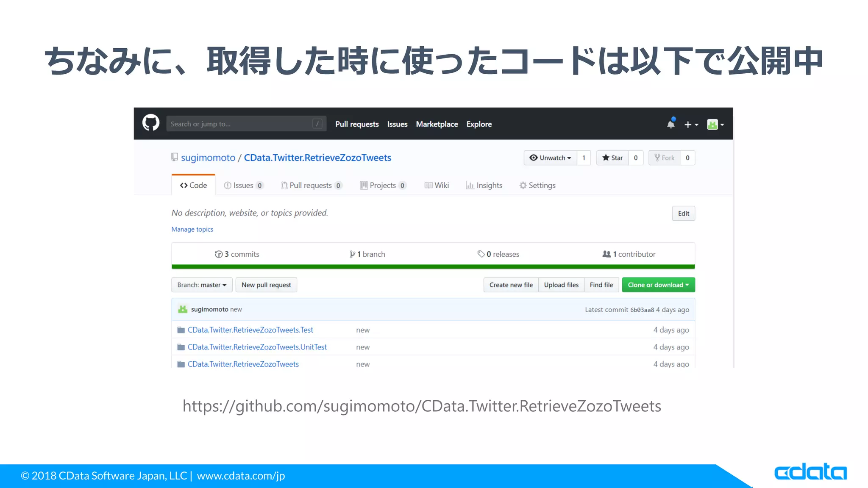This screenshot has width=868, height=488.
Task: Click the fork count beside Fork
Action: coord(687,158)
